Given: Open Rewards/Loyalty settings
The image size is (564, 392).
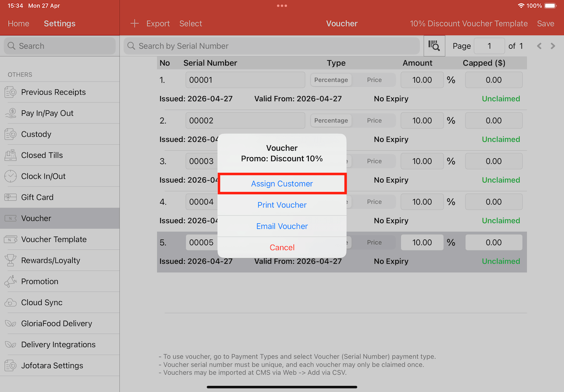Looking at the screenshot, I should coord(60,261).
